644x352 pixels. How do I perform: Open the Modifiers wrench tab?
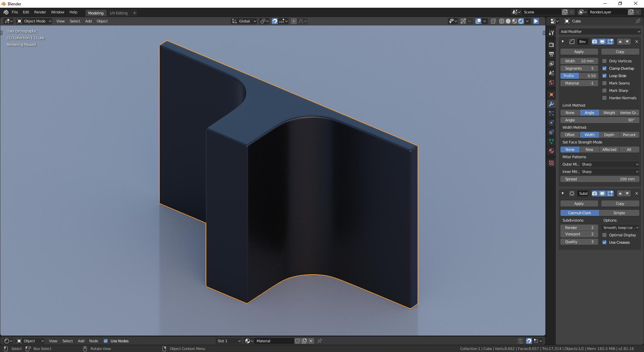551,104
